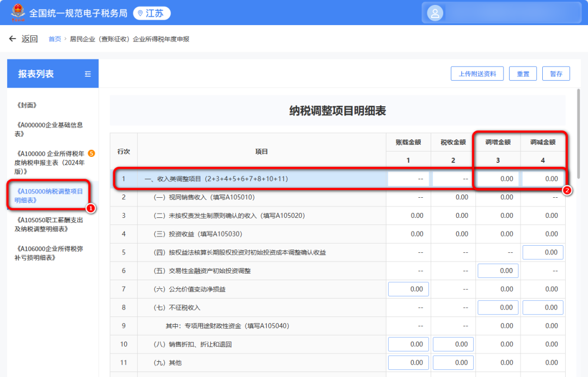Click the 重置 button
Viewport: 588px width, 377px height.
[x=523, y=74]
